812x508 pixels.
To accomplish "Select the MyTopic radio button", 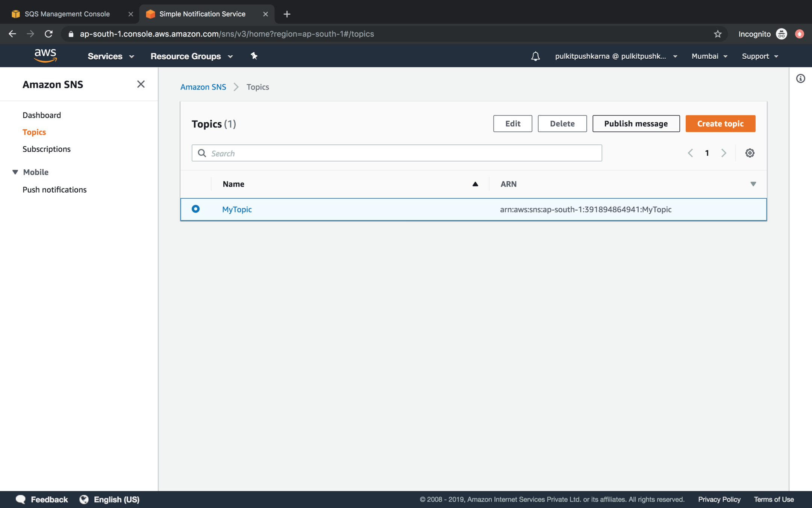I will [195, 209].
